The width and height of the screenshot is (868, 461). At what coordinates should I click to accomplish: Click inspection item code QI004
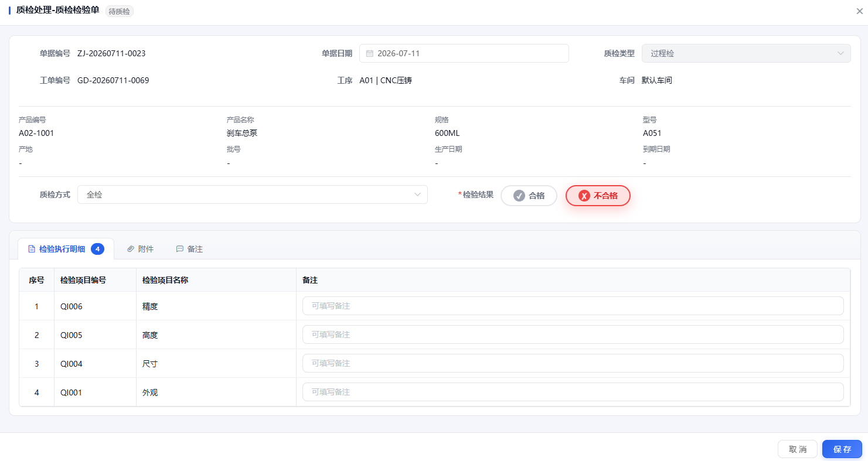72,364
